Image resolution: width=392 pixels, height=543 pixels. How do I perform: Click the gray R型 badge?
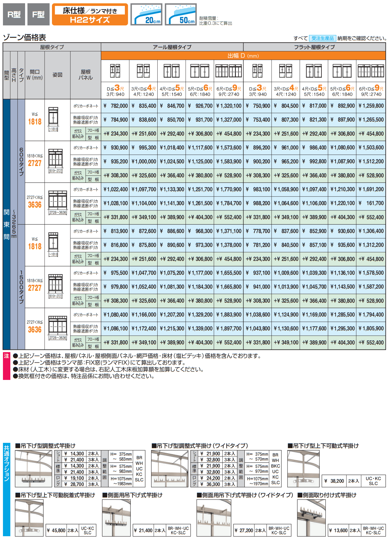click(14, 14)
